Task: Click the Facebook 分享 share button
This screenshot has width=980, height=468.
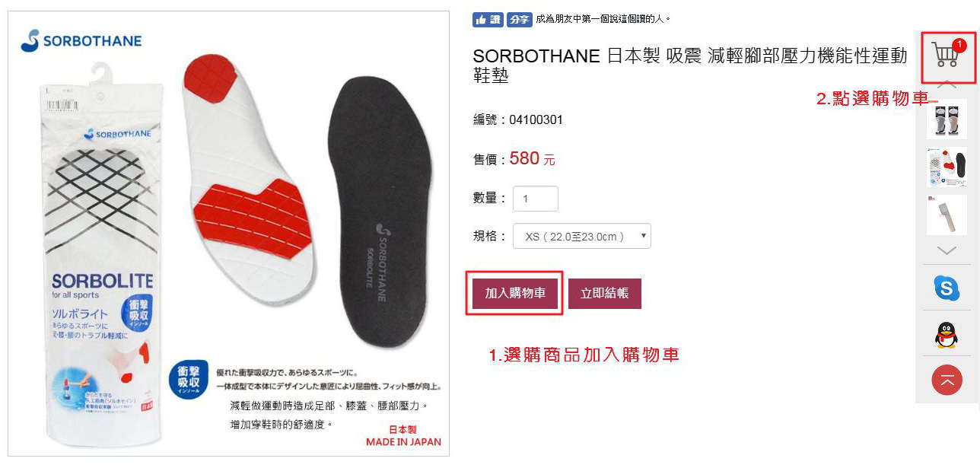Action: [519, 20]
